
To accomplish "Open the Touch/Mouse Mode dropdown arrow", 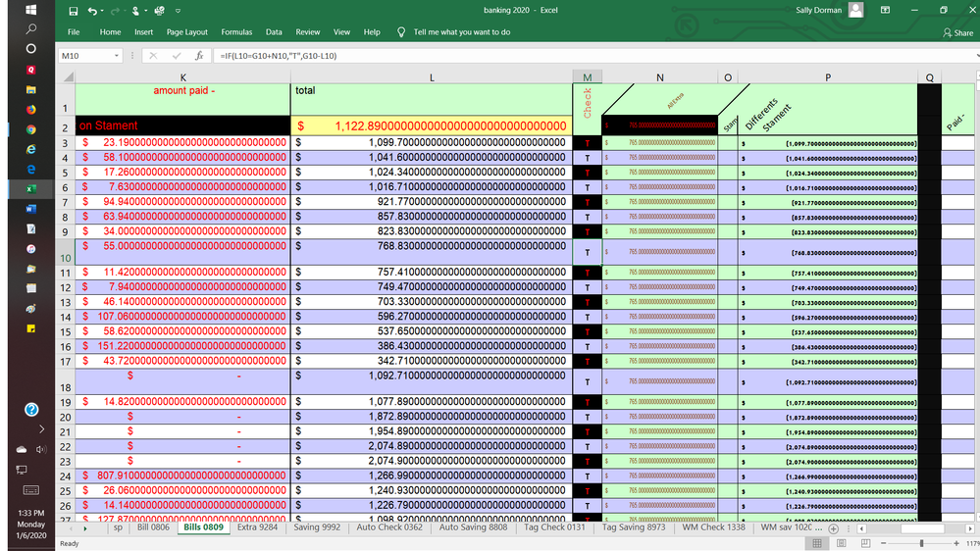I will coord(145,11).
